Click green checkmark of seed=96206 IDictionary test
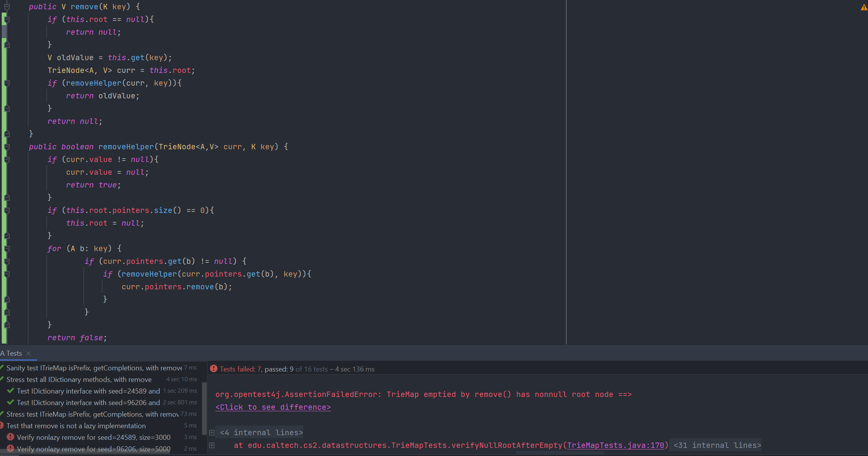This screenshot has height=456, width=868. click(x=10, y=402)
